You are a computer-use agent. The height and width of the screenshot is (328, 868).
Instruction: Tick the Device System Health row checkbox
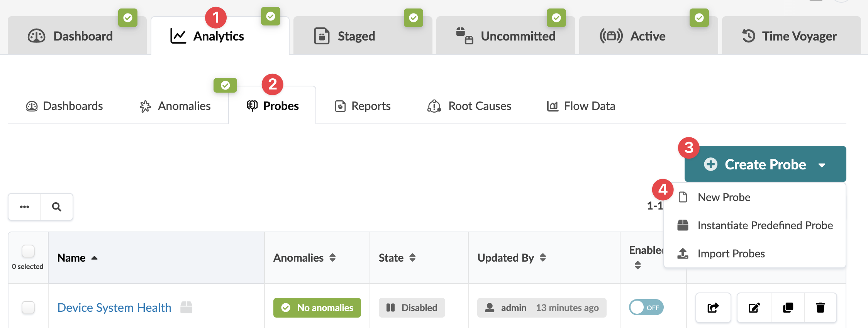(28, 308)
